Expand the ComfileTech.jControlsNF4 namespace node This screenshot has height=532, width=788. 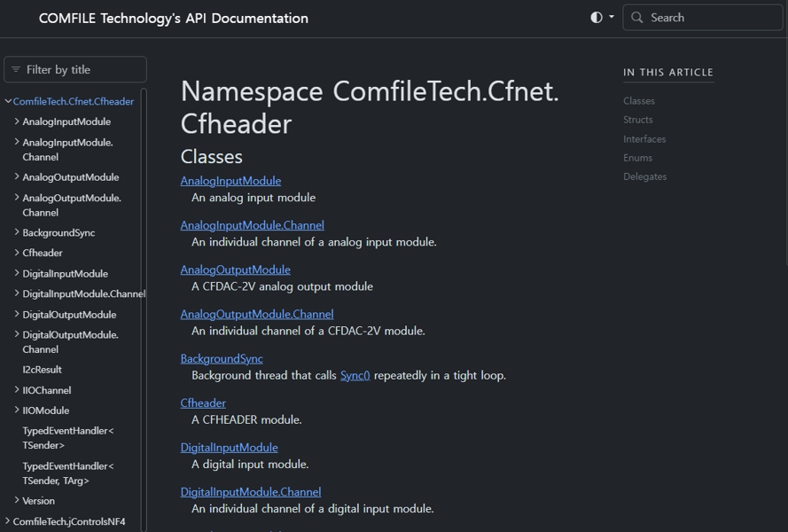tap(8, 521)
